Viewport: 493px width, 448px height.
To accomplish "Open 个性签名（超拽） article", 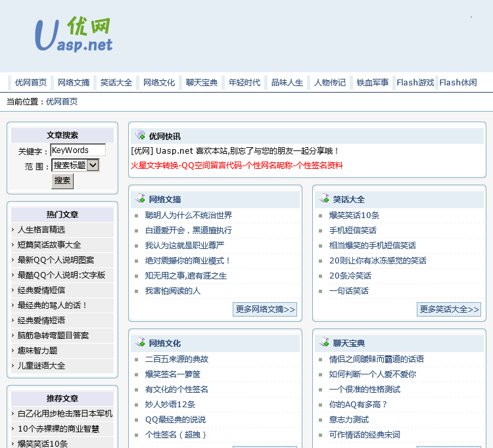I will [x=176, y=435].
